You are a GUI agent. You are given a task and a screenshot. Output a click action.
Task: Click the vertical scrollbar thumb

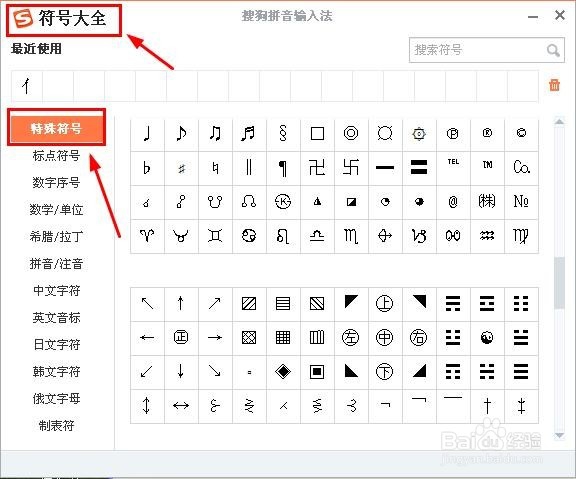point(559,282)
